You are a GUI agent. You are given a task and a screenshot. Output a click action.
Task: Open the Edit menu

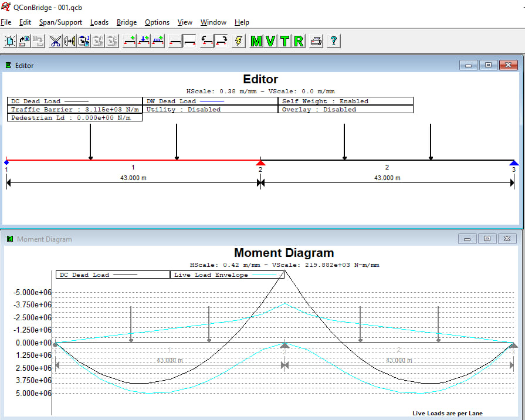point(25,22)
